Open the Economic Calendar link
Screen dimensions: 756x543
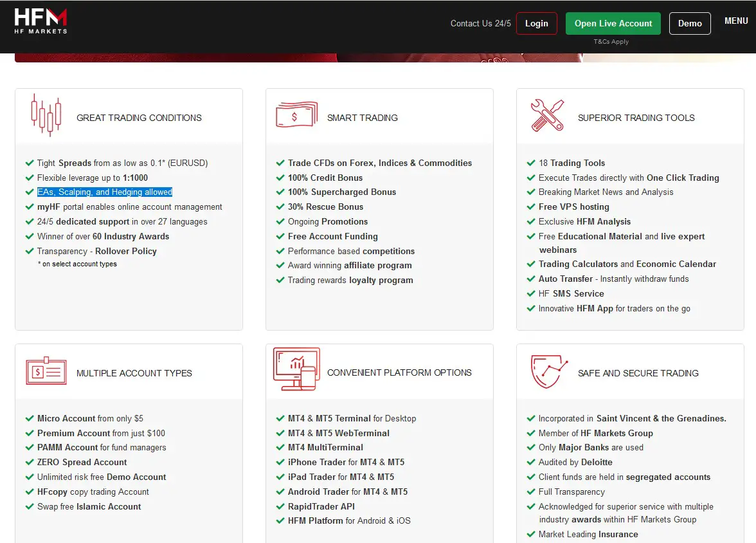(x=676, y=264)
